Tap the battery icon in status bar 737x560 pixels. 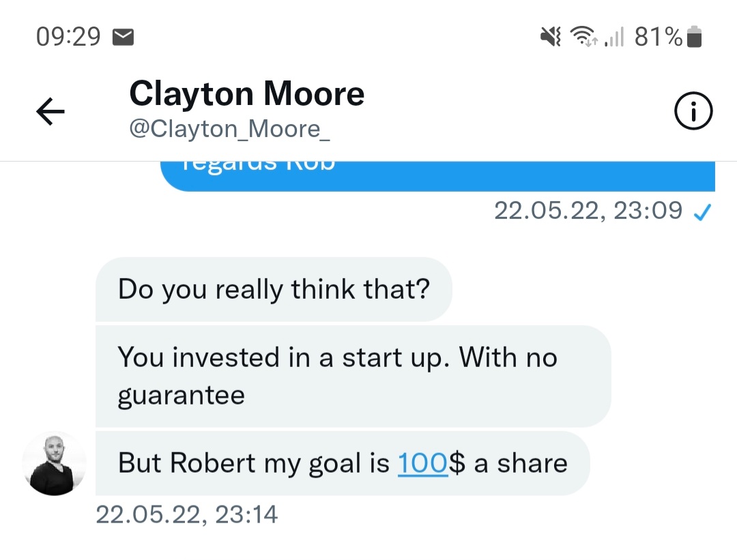click(694, 37)
